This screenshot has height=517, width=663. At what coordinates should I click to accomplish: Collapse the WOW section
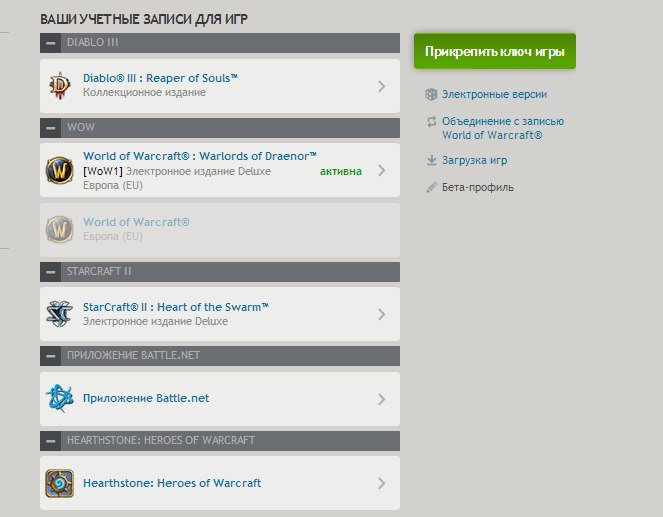[51, 128]
